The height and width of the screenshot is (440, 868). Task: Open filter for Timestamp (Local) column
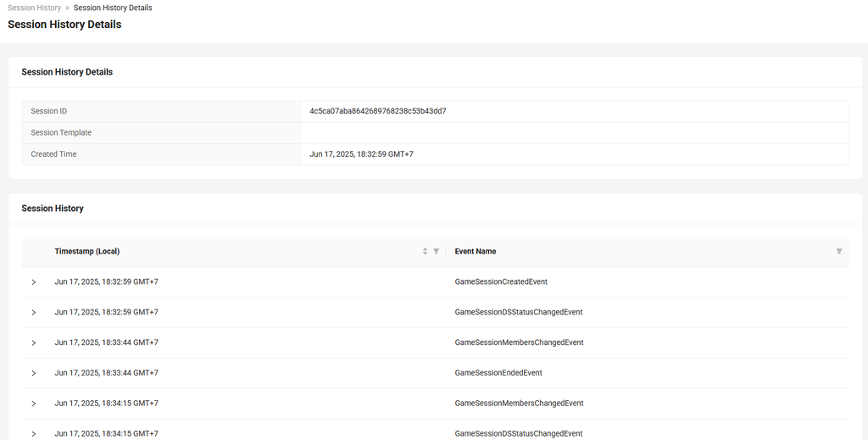click(437, 251)
